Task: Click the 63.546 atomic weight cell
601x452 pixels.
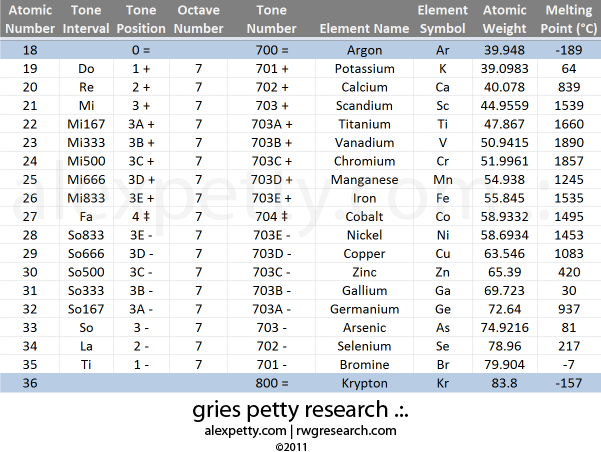Action: (x=504, y=252)
